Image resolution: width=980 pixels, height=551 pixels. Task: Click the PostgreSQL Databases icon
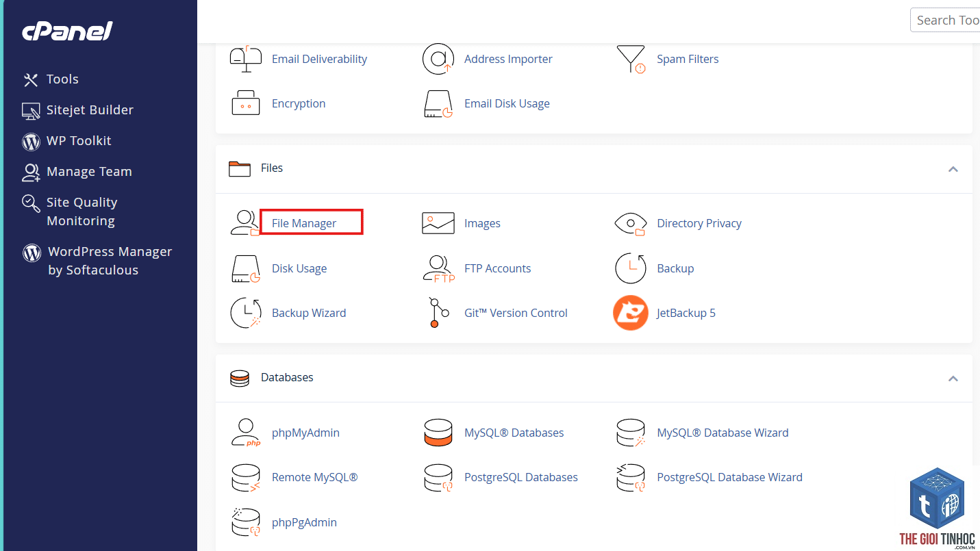(438, 478)
